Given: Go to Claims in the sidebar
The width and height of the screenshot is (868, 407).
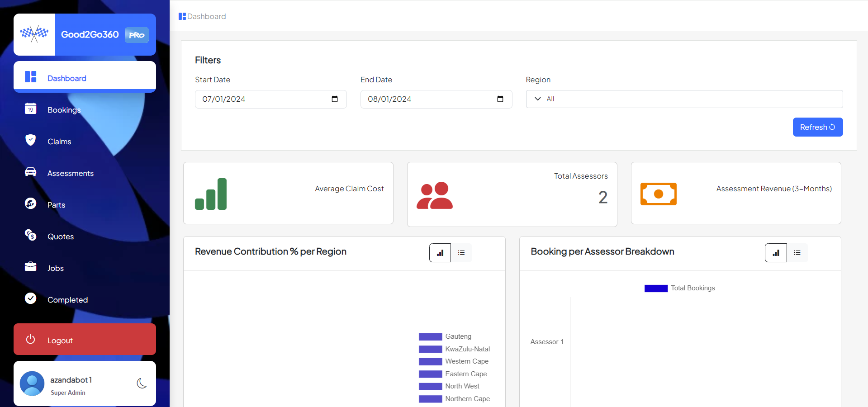Looking at the screenshot, I should coord(85,141).
